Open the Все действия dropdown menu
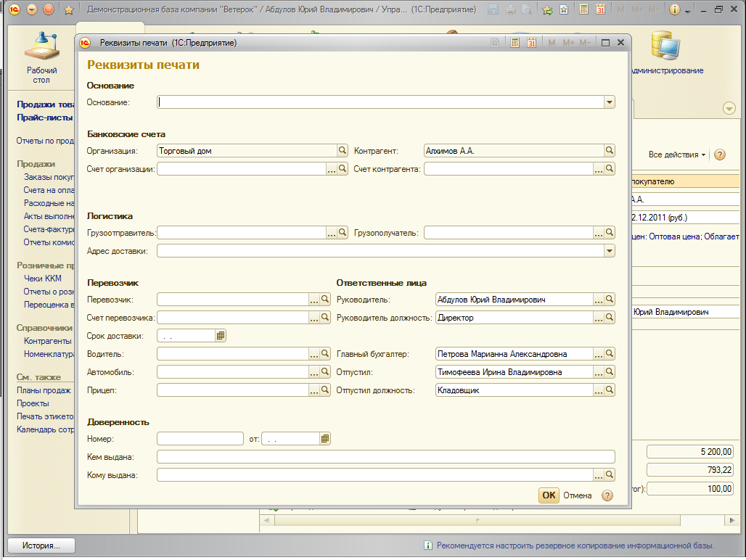Screen dimensions: 746x560 677,155
